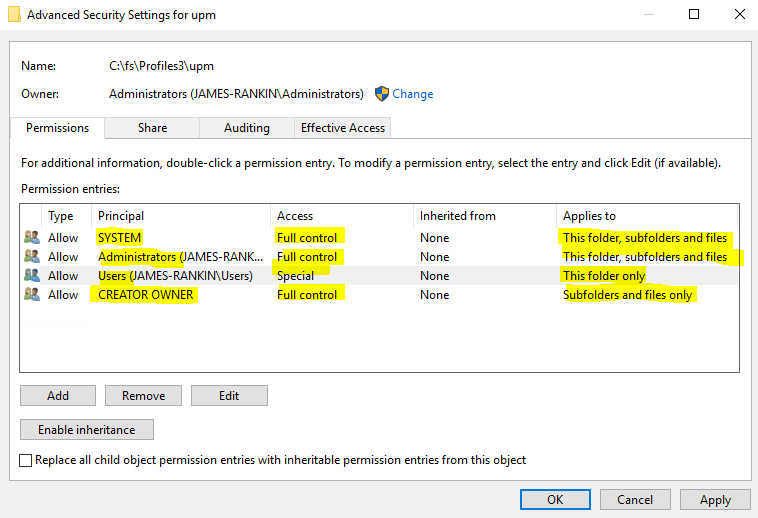
Task: Click the Enable inheritance button
Action: click(x=86, y=429)
